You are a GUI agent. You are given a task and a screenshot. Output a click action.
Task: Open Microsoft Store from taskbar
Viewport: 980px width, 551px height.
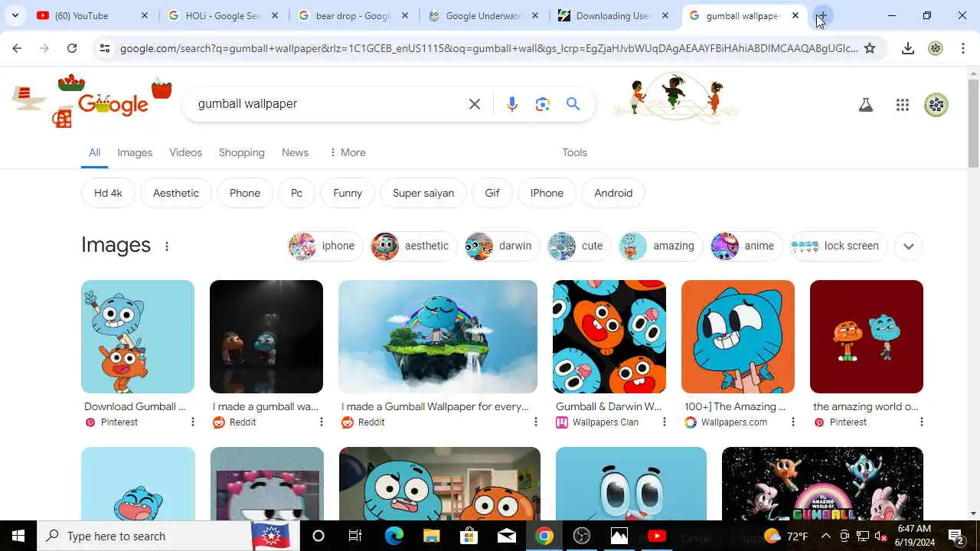coord(469,536)
